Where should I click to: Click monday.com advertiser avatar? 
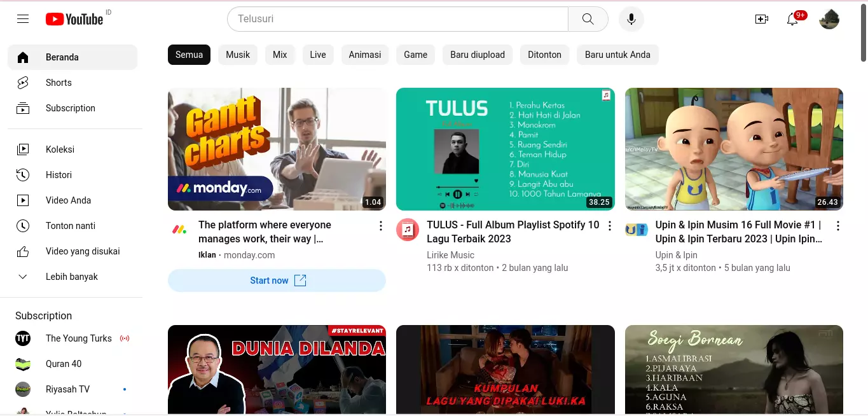pos(179,230)
